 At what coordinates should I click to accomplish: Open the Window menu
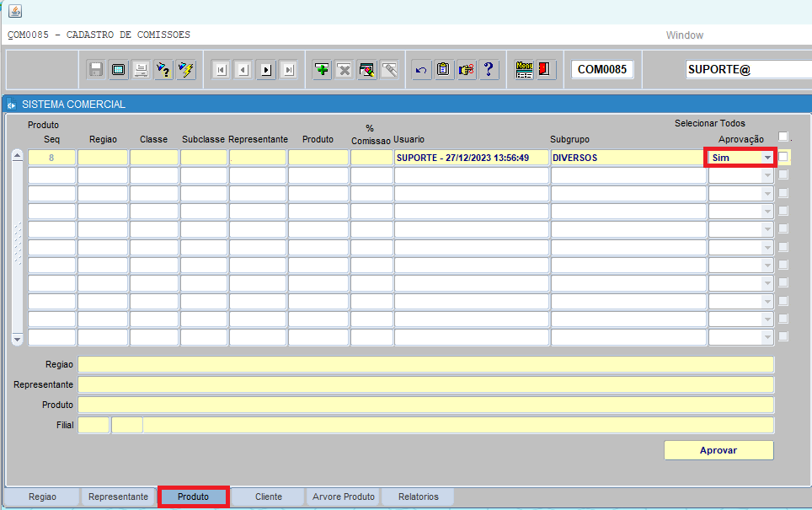(x=684, y=35)
